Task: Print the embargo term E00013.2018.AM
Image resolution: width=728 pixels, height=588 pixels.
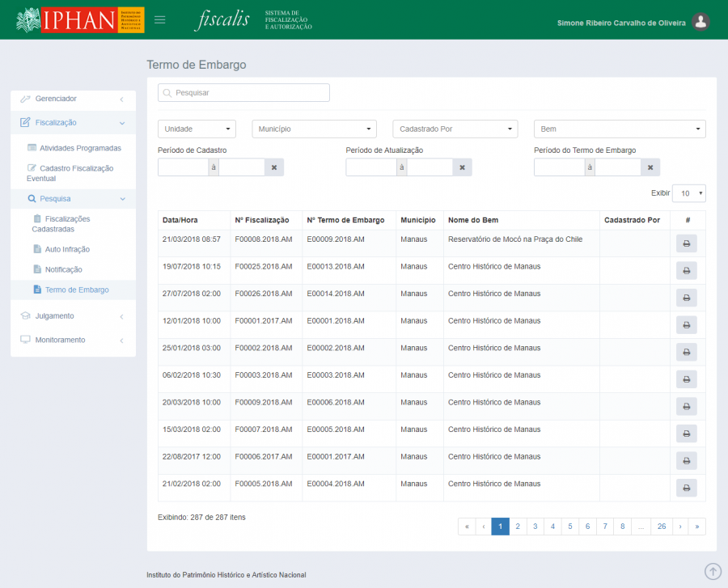Action: click(x=686, y=271)
